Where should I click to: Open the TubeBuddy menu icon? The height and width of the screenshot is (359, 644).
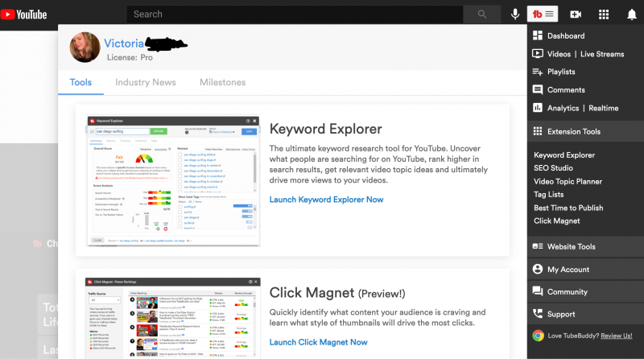click(543, 14)
